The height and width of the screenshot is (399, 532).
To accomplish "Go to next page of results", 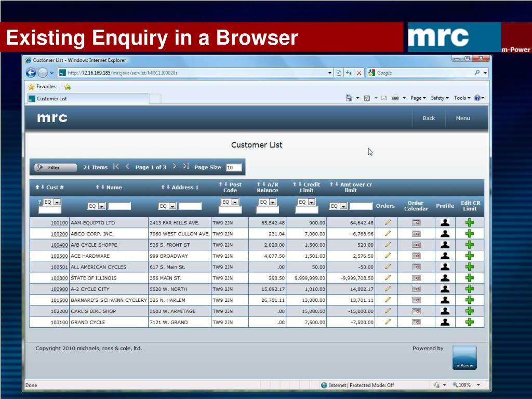I will pos(175,166).
